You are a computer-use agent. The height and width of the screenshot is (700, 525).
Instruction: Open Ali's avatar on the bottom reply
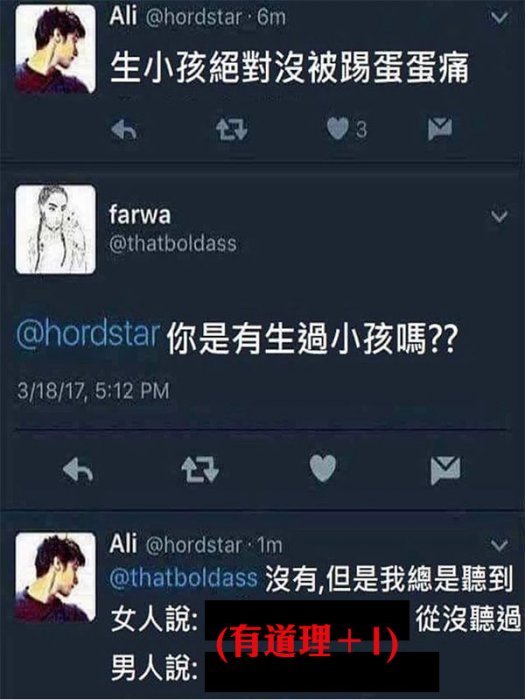[x=55, y=577]
